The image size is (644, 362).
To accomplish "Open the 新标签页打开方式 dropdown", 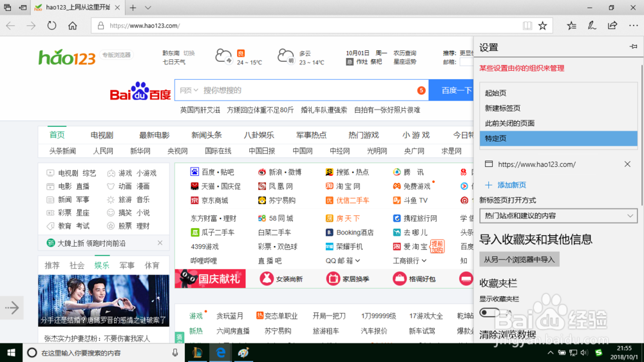I will (x=558, y=216).
